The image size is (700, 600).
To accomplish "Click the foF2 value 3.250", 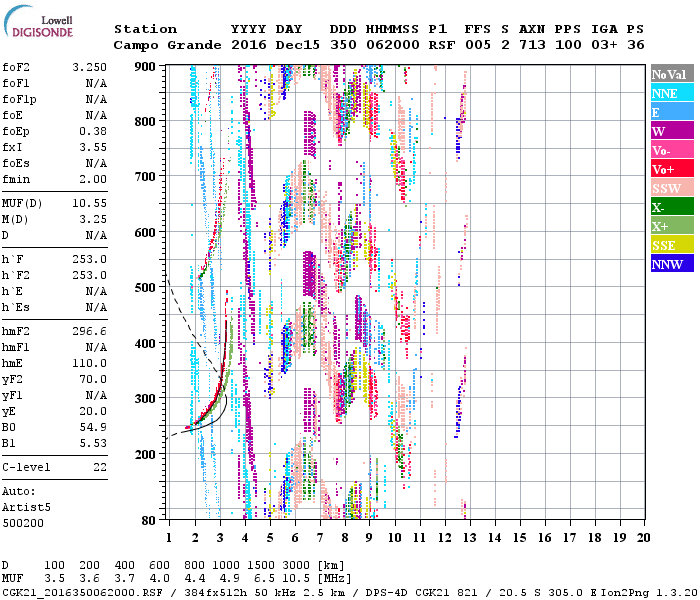I will click(89, 67).
